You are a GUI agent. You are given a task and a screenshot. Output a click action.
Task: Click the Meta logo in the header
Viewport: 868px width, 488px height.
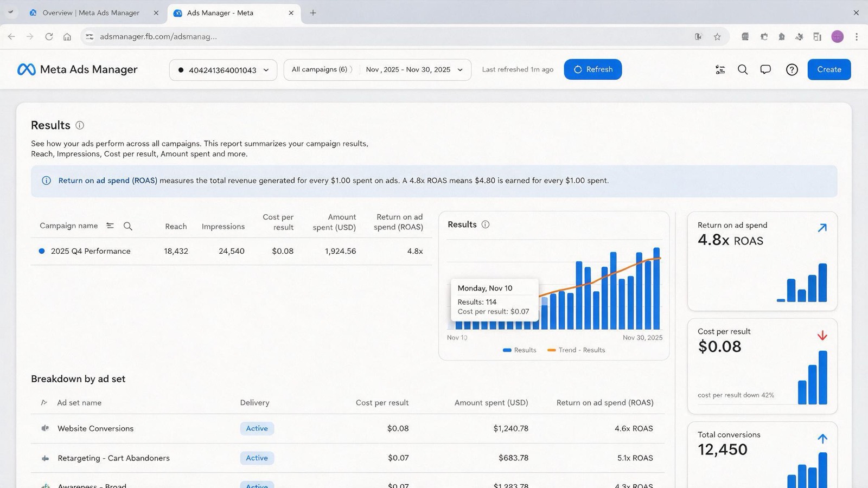[26, 69]
